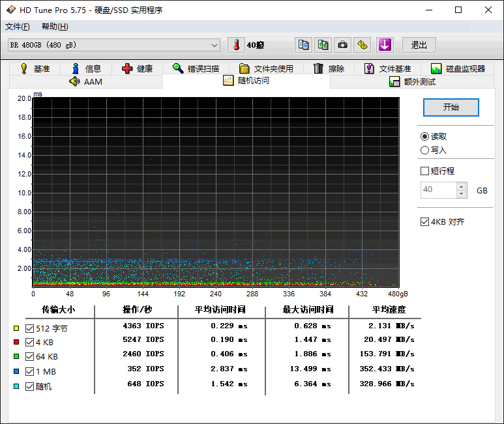Viewport: 504px width, 424px height.
Task: Open the 健康 tab with red cross icon
Action: pos(137,68)
